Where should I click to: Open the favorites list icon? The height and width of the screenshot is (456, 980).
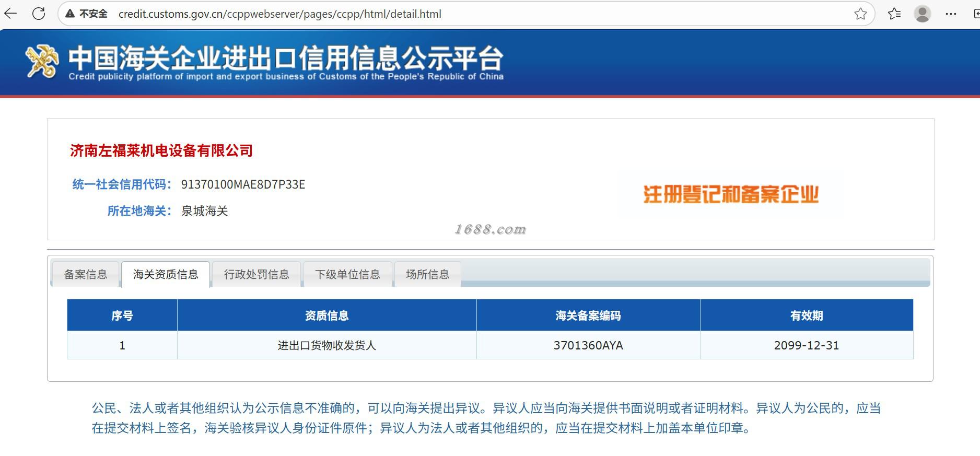[894, 14]
